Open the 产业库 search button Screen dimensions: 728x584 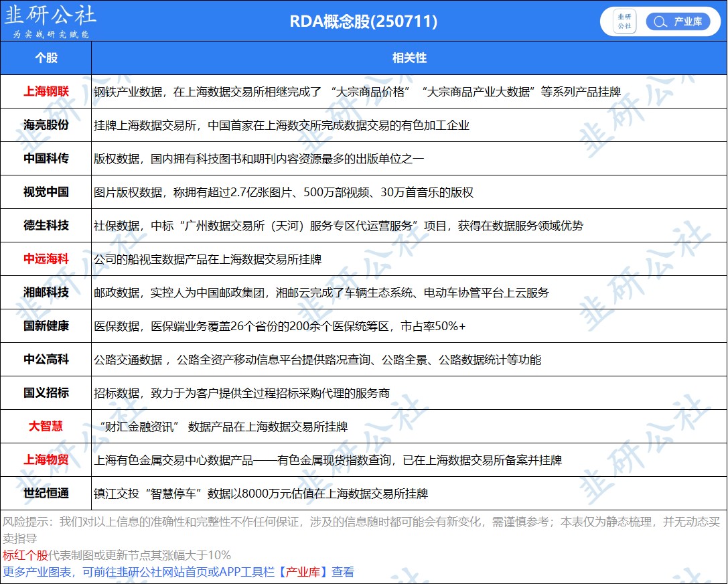[x=678, y=21]
